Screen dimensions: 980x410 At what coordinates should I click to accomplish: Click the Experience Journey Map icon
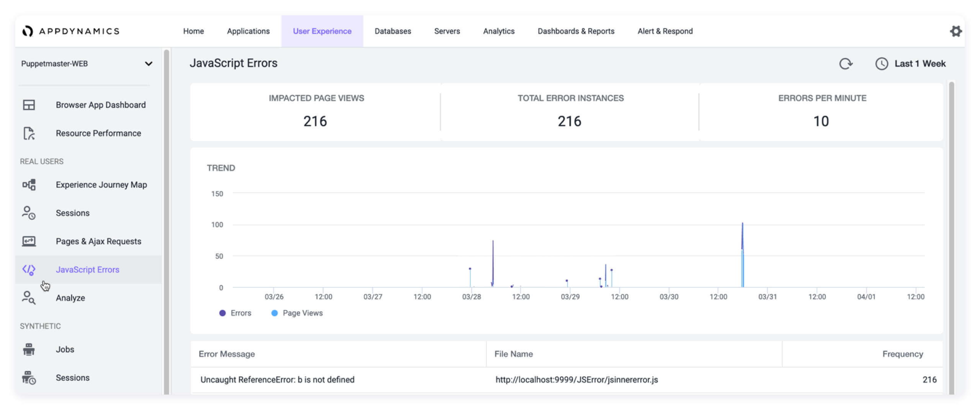point(29,184)
